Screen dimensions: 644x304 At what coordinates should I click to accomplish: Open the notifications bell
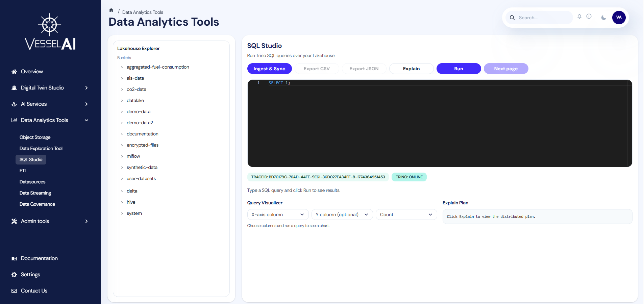pyautogui.click(x=579, y=17)
